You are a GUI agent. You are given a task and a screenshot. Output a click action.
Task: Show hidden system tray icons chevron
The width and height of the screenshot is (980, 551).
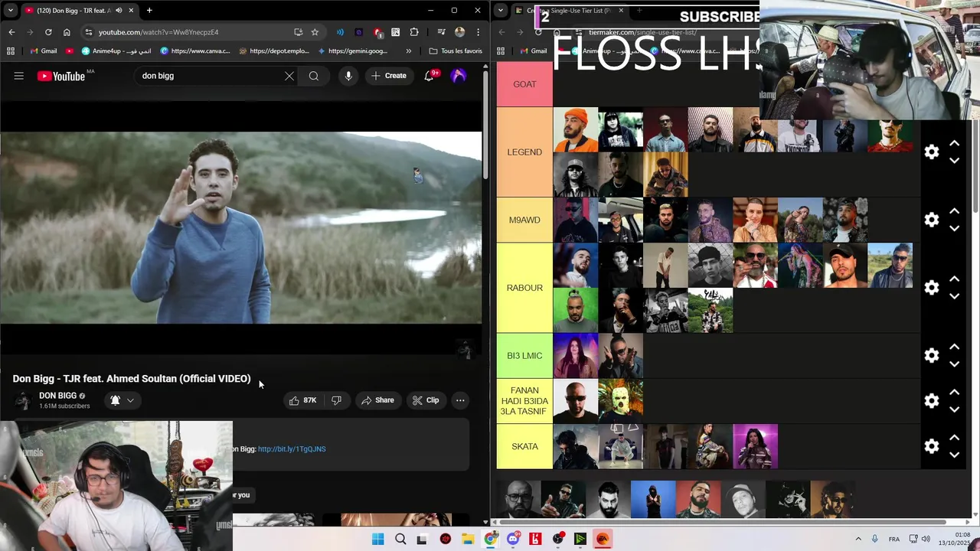(x=858, y=539)
